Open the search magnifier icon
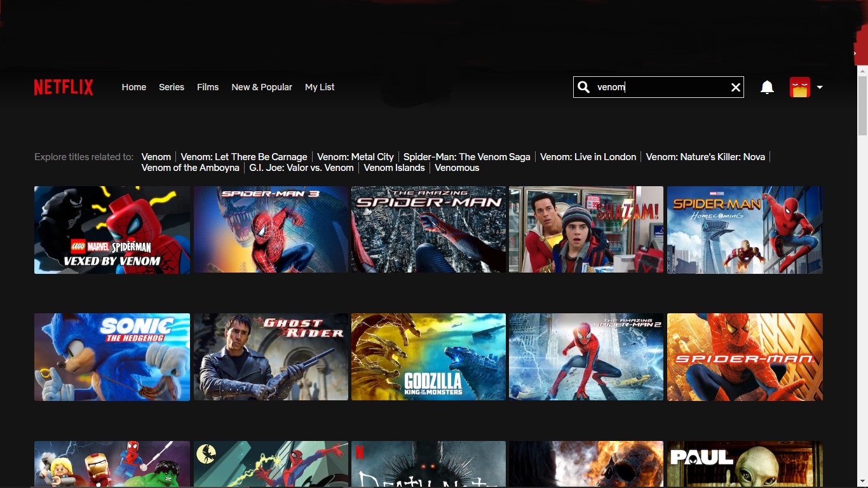Screen dimensions: 868x488 [583, 87]
